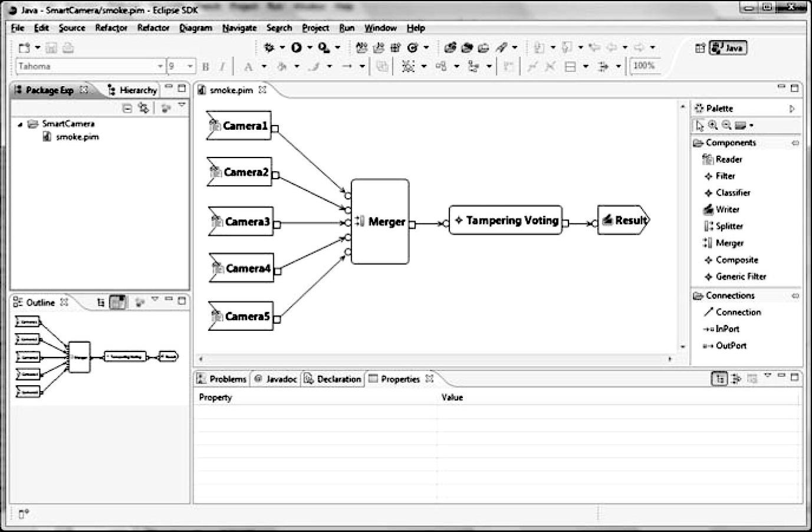The width and height of the screenshot is (812, 532).
Task: Toggle Bold text formatting
Action: click(x=206, y=67)
